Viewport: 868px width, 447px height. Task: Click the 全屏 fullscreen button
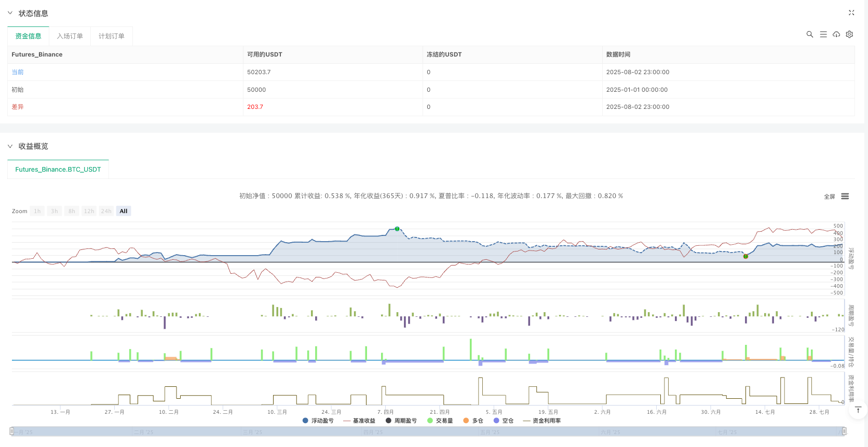[x=829, y=197]
